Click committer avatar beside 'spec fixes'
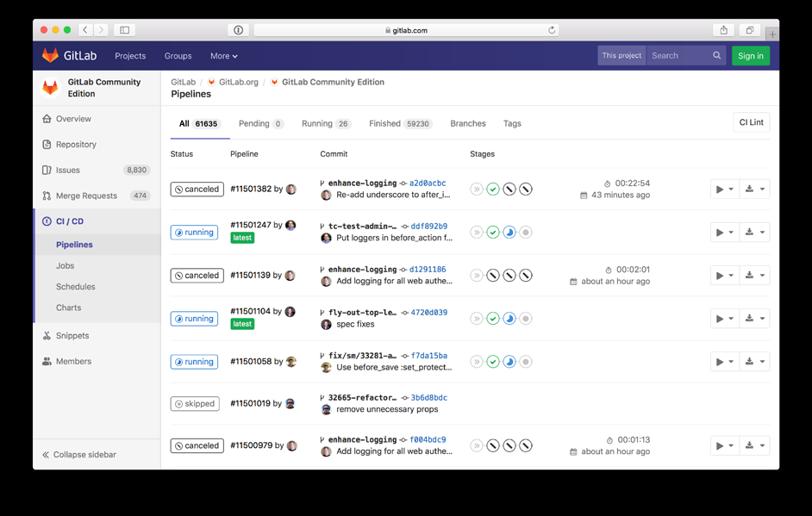The width and height of the screenshot is (812, 516). (326, 325)
